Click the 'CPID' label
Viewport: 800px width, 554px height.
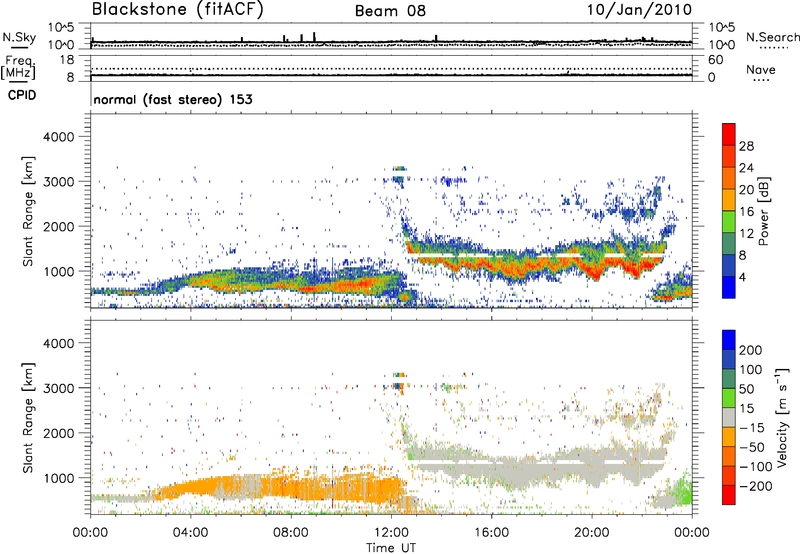[22, 95]
